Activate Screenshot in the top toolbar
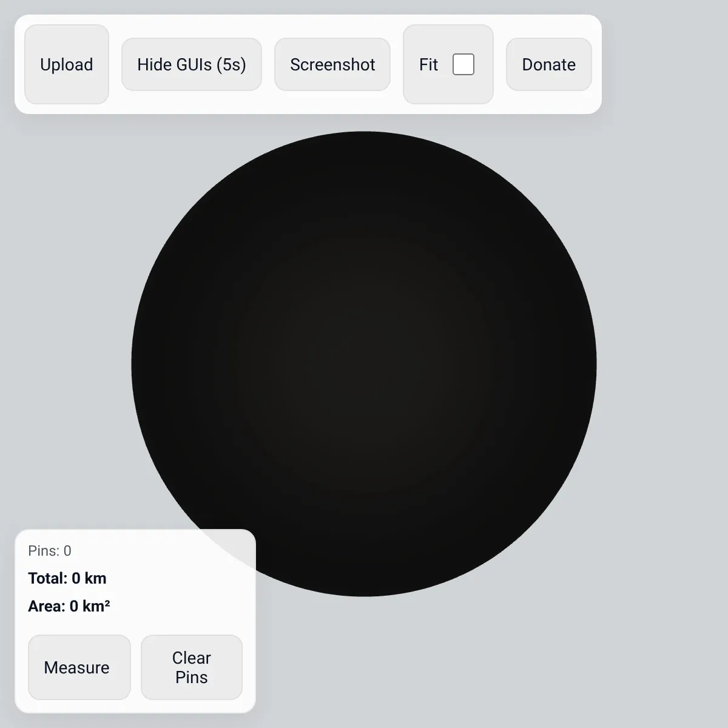This screenshot has height=728, width=728. click(332, 64)
